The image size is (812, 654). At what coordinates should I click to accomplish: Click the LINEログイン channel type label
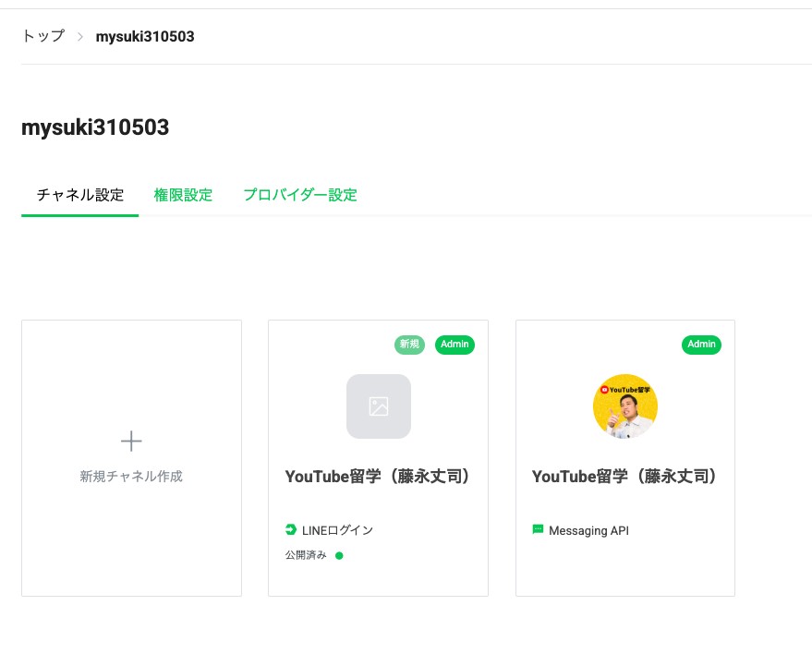coord(338,530)
